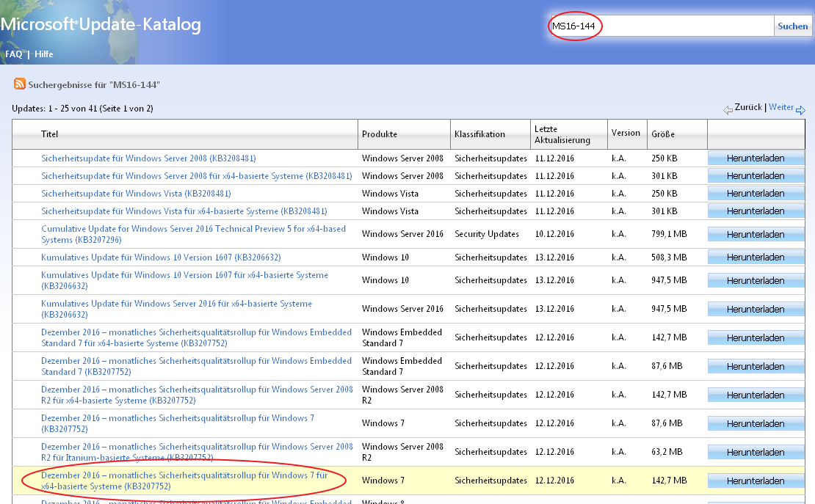The image size is (815, 504).
Task: Click the Zurück left arrow icon
Action: coord(728,109)
